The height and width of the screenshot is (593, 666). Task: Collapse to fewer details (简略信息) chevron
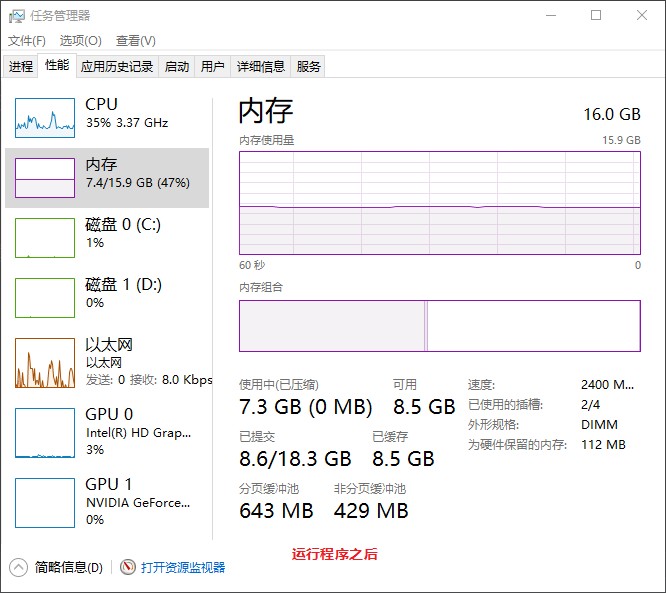(18, 567)
